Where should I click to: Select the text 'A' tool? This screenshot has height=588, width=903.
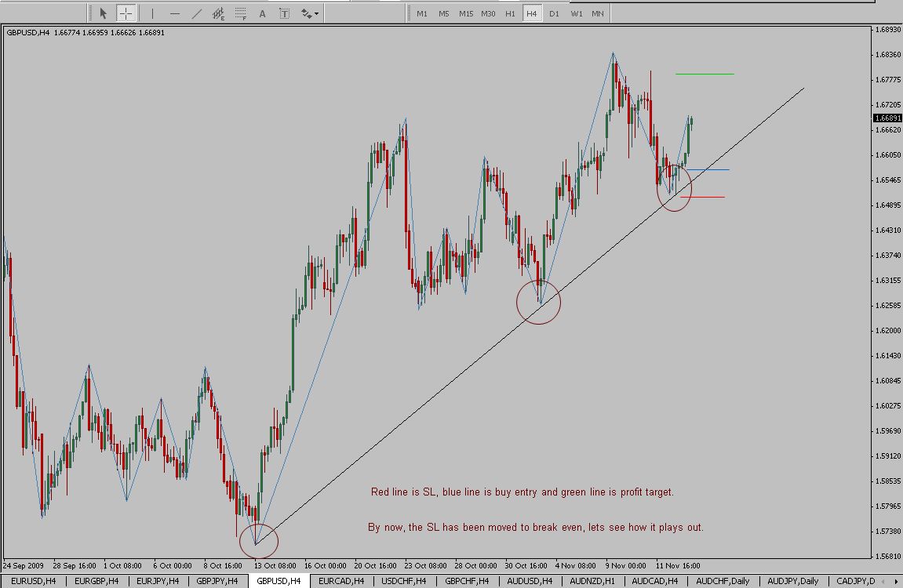point(262,13)
